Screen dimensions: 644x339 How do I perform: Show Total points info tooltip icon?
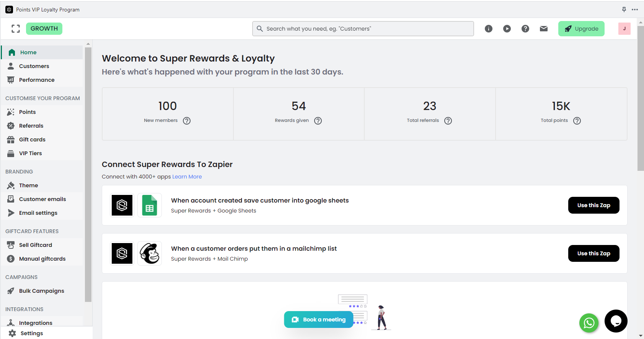pyautogui.click(x=577, y=121)
